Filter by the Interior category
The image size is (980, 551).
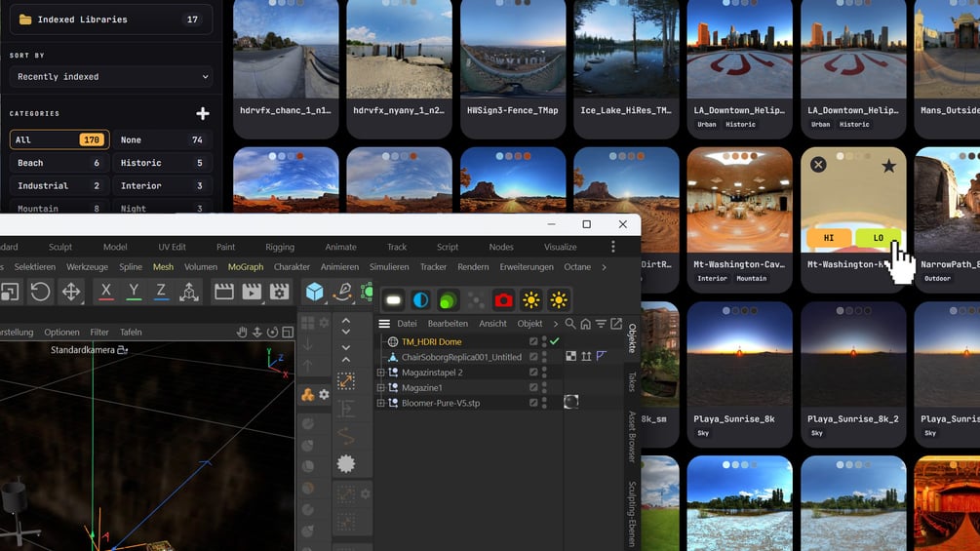click(x=163, y=186)
